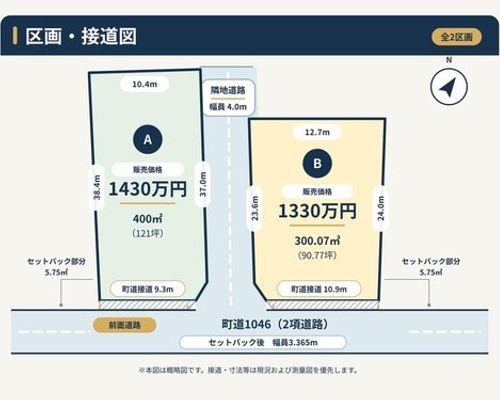Select the 町道接道 10.9m label
Image resolution: width=500 pixels, height=400 pixels.
pos(319,289)
